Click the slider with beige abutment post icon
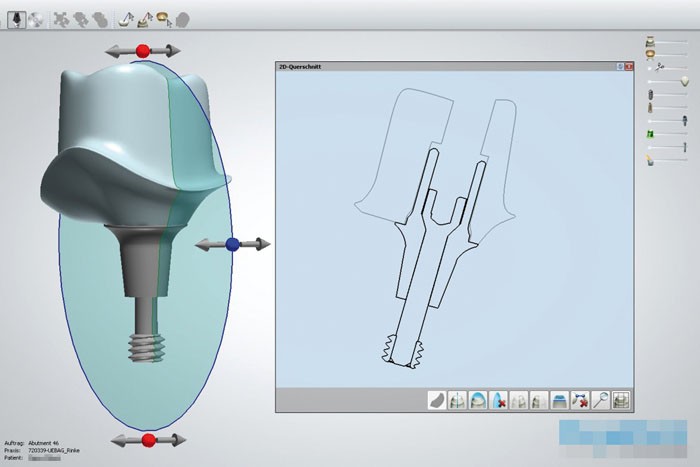Viewport: 700px width, 467px height. pos(667,107)
